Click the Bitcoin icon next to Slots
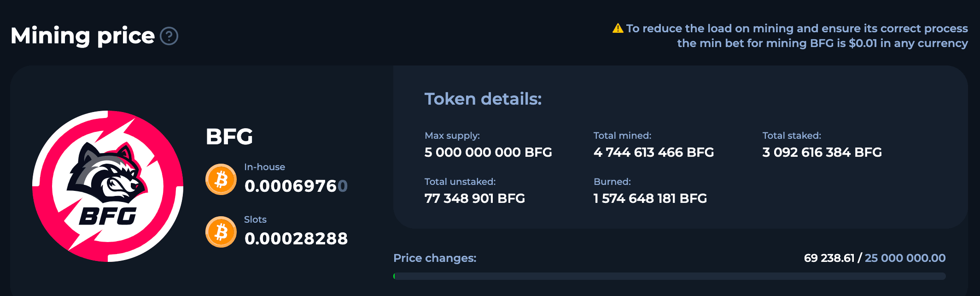Viewport: 980px width, 296px height. click(221, 232)
